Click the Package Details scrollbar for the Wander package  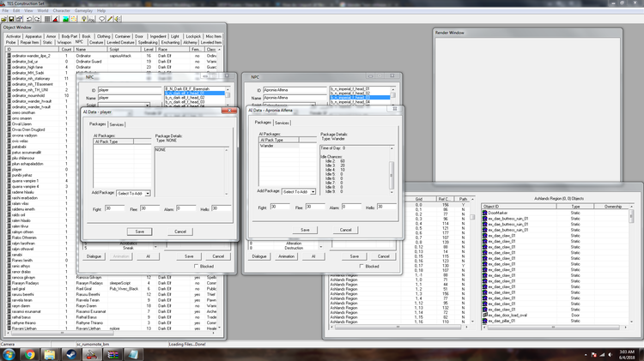392,171
